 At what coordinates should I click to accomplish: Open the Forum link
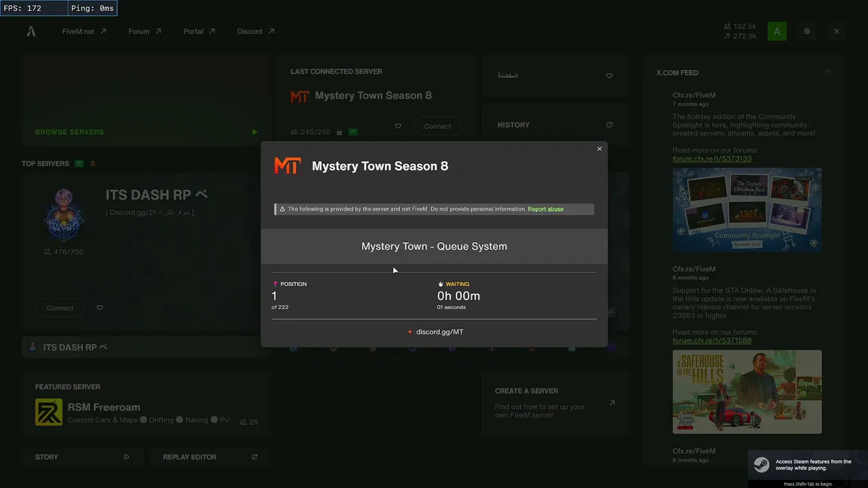click(144, 31)
